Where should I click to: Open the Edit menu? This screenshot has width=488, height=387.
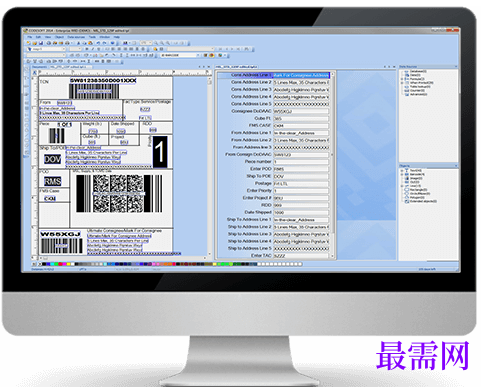click(x=38, y=37)
